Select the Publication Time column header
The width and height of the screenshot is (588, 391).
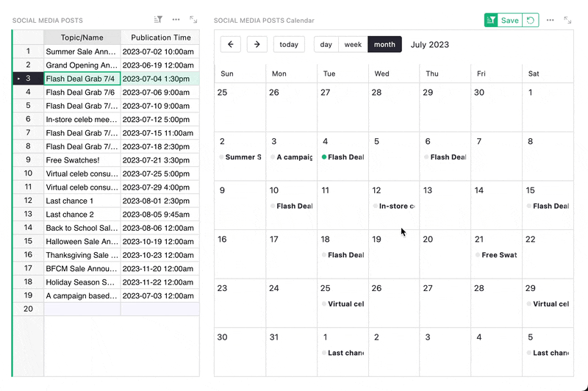tap(159, 37)
